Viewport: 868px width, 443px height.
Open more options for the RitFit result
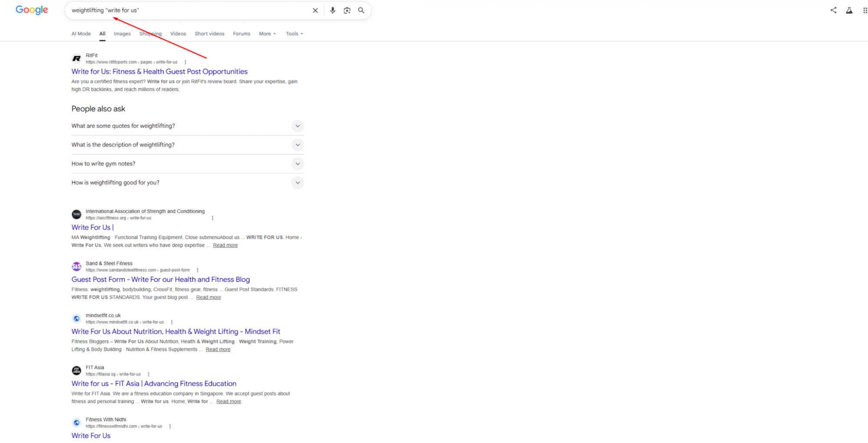(x=185, y=62)
